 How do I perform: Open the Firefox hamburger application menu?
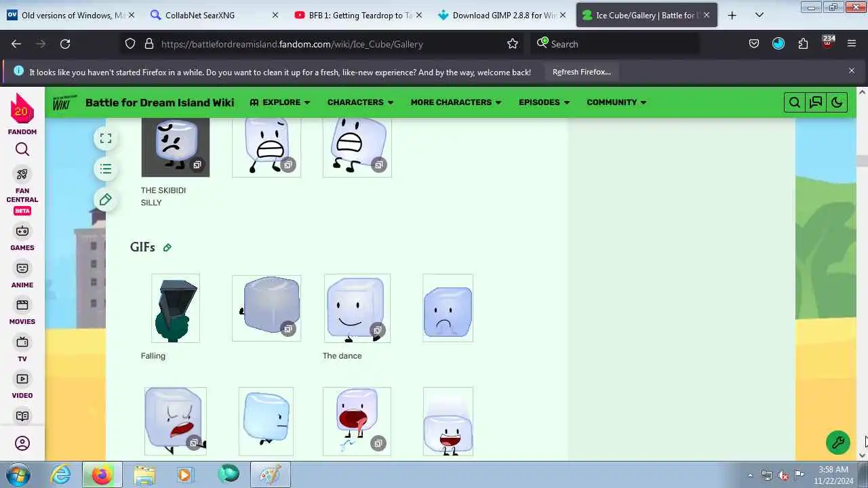852,44
